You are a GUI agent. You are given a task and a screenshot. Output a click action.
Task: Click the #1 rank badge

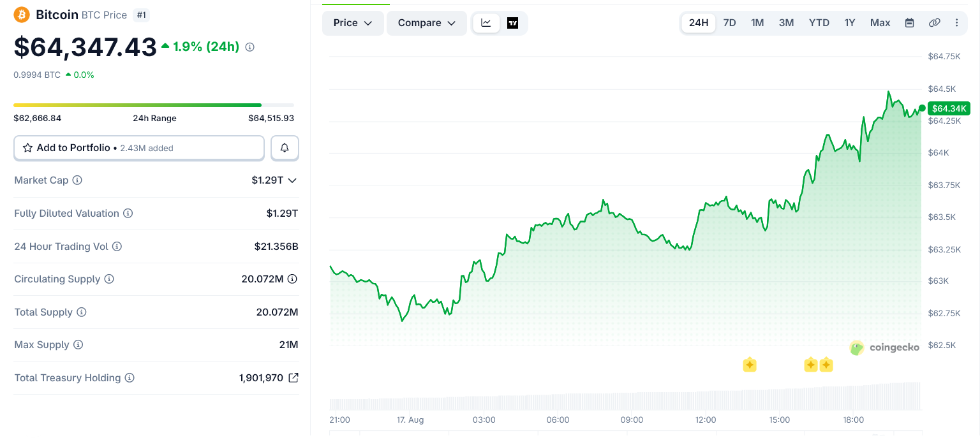pos(140,15)
